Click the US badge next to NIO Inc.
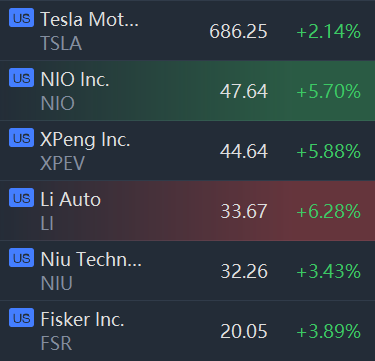The image size is (375, 361). (x=21, y=78)
